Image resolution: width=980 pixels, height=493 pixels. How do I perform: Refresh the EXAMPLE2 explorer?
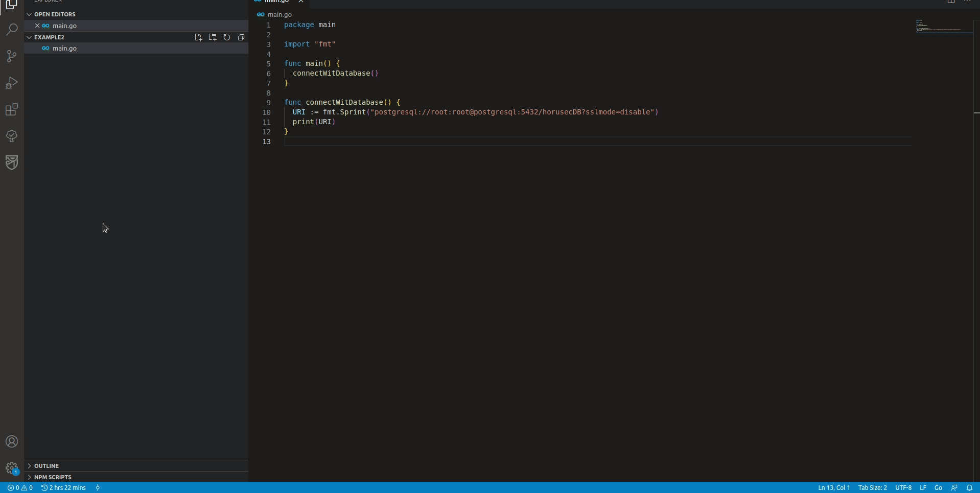pos(227,37)
